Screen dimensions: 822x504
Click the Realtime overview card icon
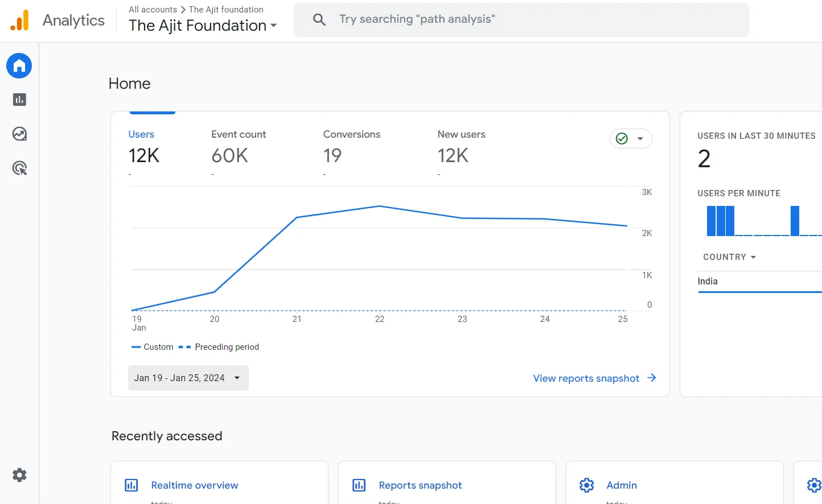[x=131, y=485]
